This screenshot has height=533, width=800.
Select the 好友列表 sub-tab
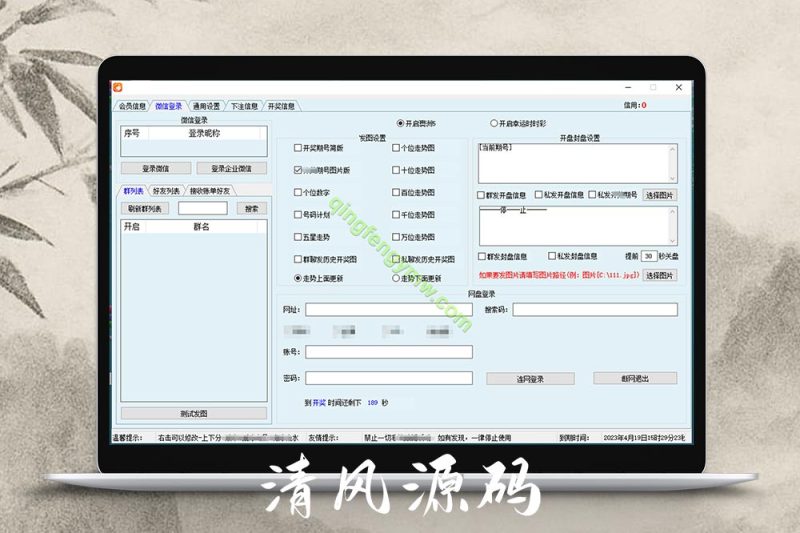click(x=166, y=190)
